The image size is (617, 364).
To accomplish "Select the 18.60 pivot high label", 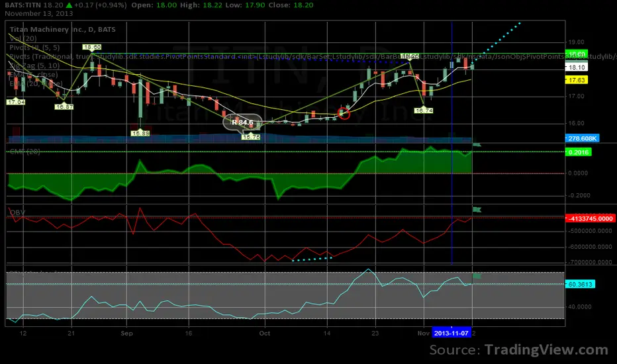I will click(x=92, y=47).
